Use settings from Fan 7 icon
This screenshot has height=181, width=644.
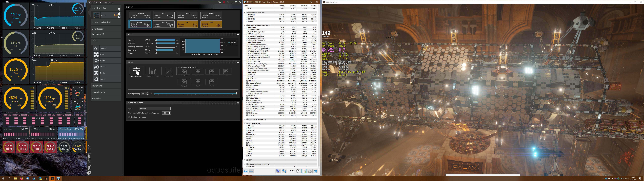pyautogui.click(x=198, y=82)
